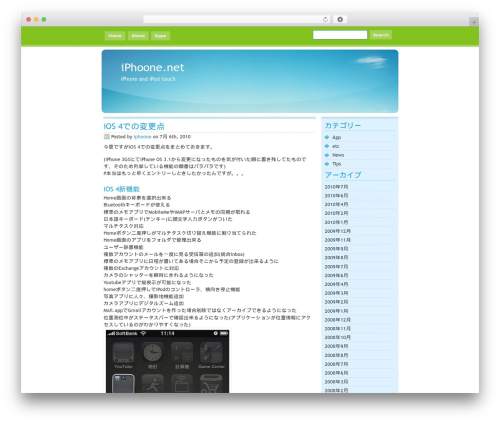Open the 2008年7月 archive
The height and width of the screenshot is (423, 500).
pos(336,364)
